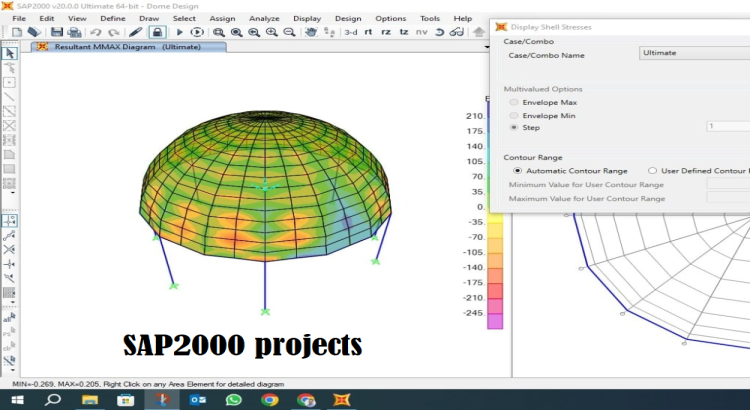The width and height of the screenshot is (750, 410).
Task: Switch to the rt plane view
Action: [x=368, y=32]
